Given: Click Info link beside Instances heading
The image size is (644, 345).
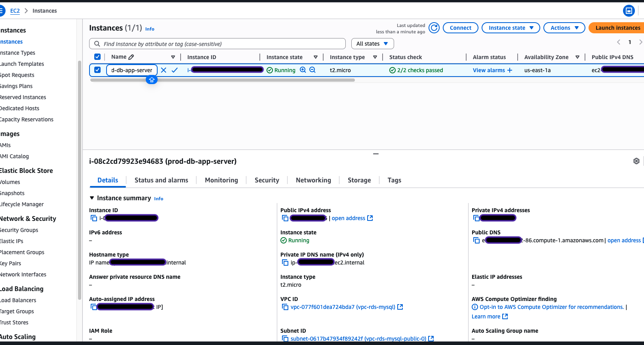Looking at the screenshot, I should pyautogui.click(x=150, y=29).
